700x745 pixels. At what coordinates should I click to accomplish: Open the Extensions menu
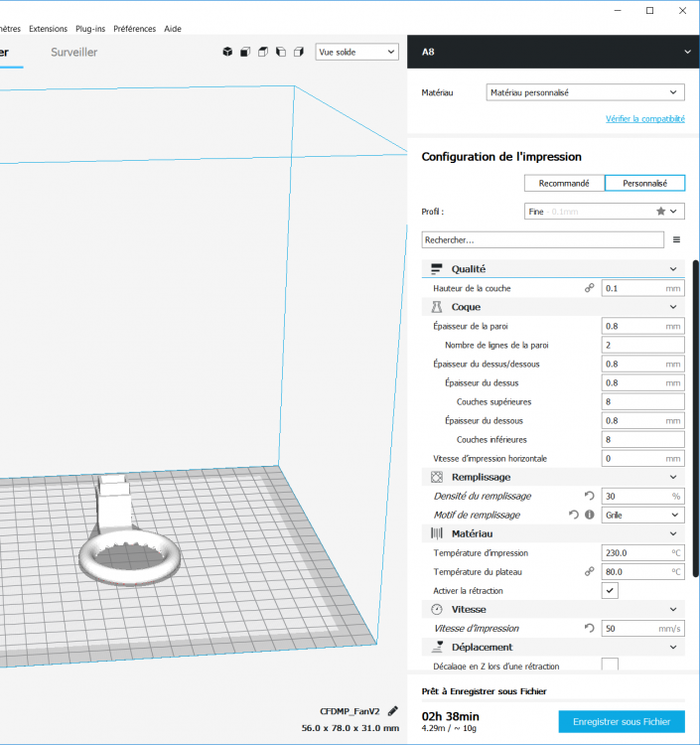(x=49, y=29)
